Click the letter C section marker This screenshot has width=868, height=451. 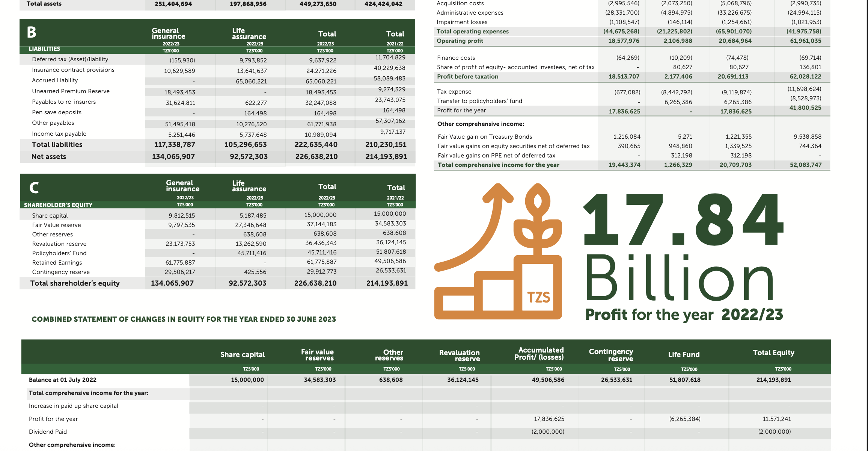(34, 188)
